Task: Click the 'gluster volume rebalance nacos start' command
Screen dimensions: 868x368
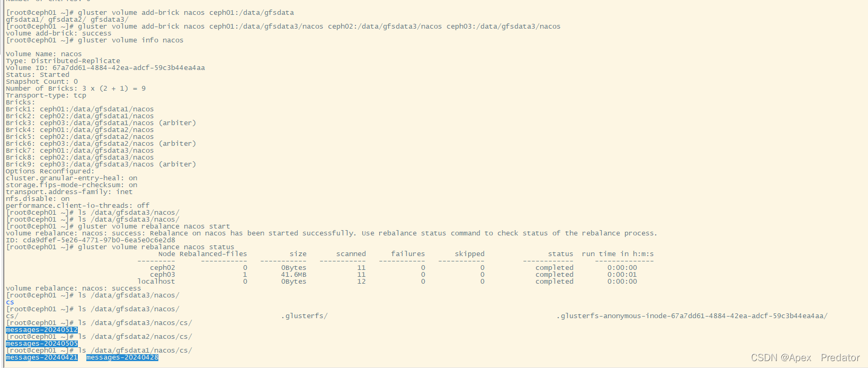Action: pos(154,226)
